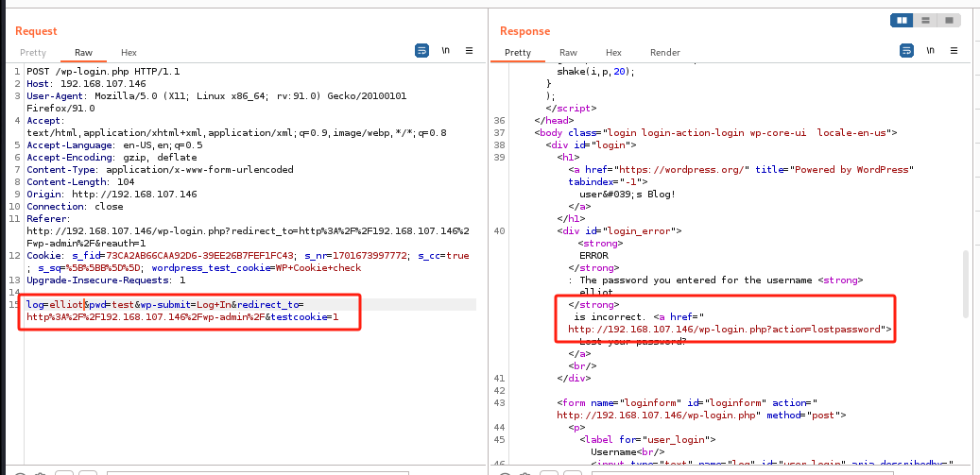Image resolution: width=980 pixels, height=475 pixels.
Task: Click the 'POST /wp-login.php HTTP/1.1' request line
Action: tap(103, 71)
